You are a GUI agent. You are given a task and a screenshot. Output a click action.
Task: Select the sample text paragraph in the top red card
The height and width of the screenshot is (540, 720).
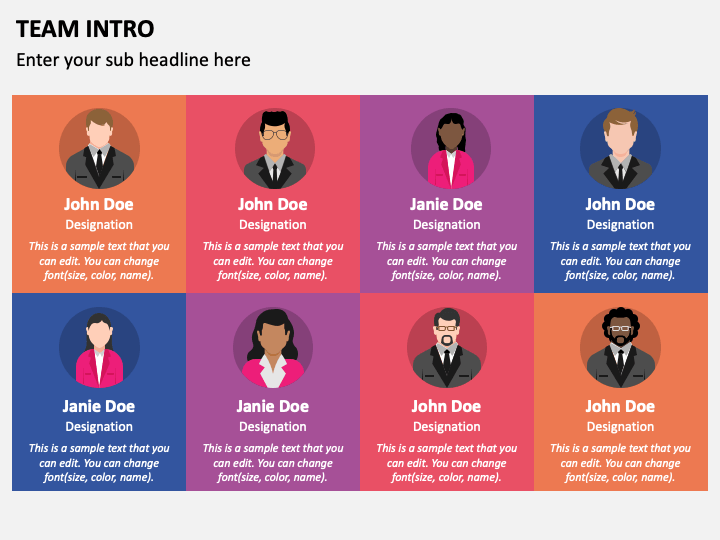tap(273, 261)
